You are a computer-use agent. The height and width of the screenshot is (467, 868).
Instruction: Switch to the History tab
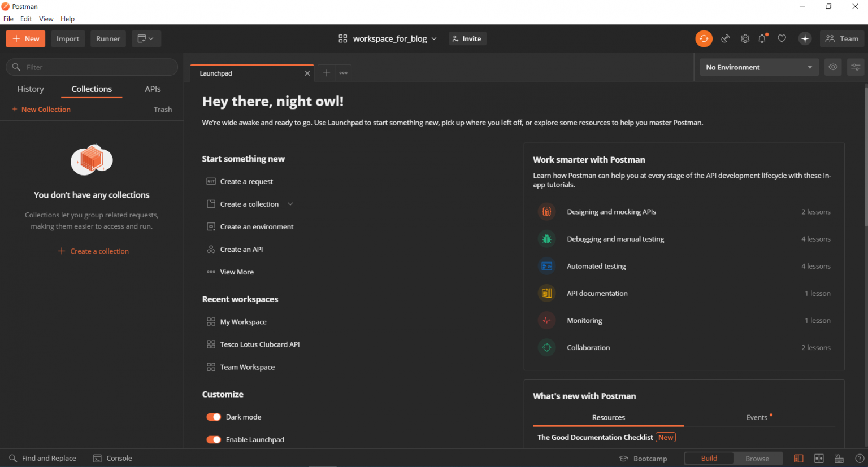point(31,89)
